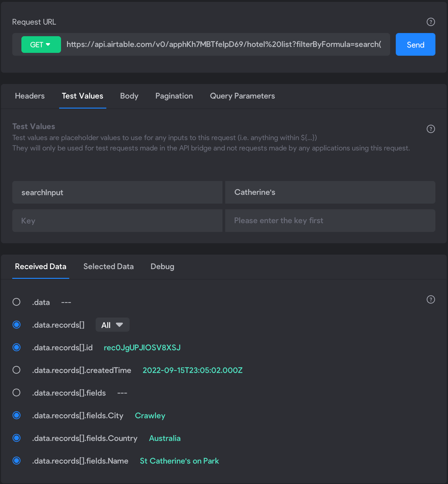Click the searchInput key field
This screenshot has height=484, width=448.
117,192
